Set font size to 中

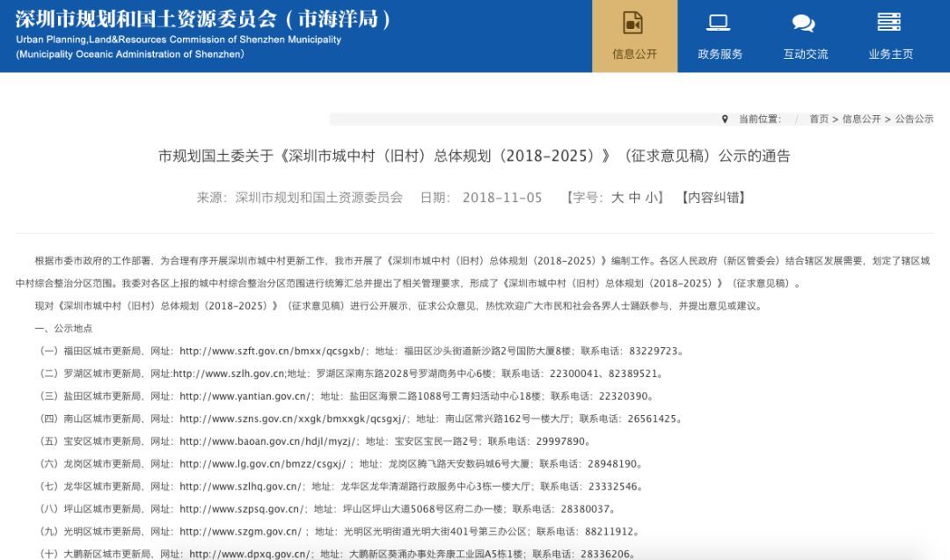point(635,198)
